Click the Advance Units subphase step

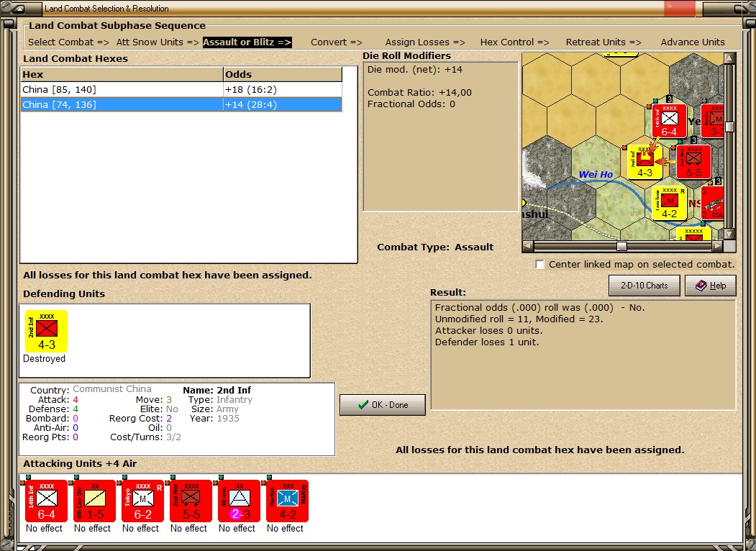pos(693,42)
